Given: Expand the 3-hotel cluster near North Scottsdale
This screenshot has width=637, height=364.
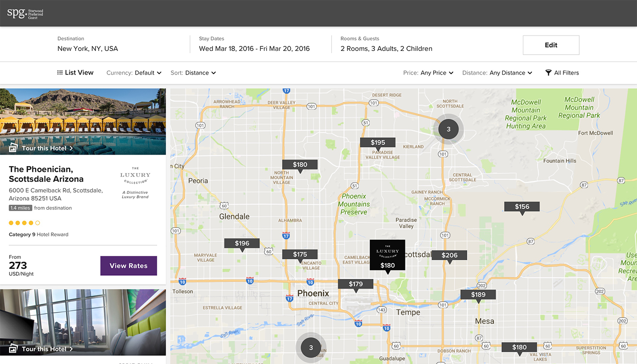Looking at the screenshot, I should click(x=449, y=129).
